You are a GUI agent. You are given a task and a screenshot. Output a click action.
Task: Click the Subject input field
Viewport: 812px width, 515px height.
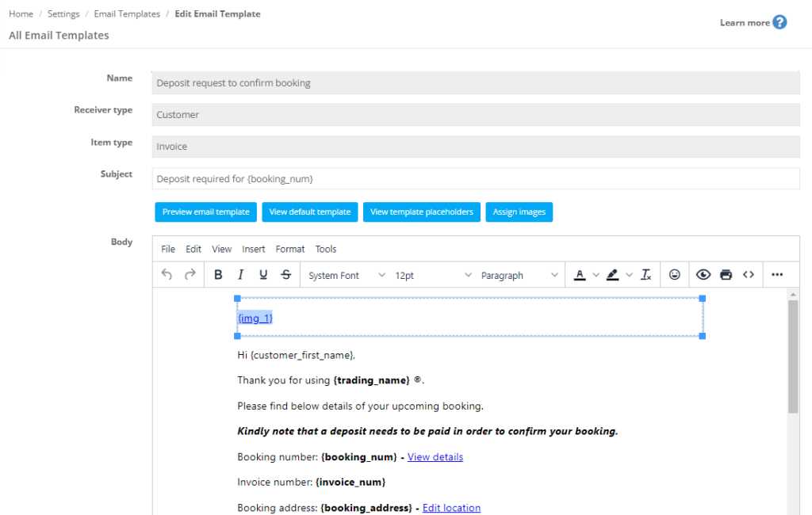coord(476,178)
